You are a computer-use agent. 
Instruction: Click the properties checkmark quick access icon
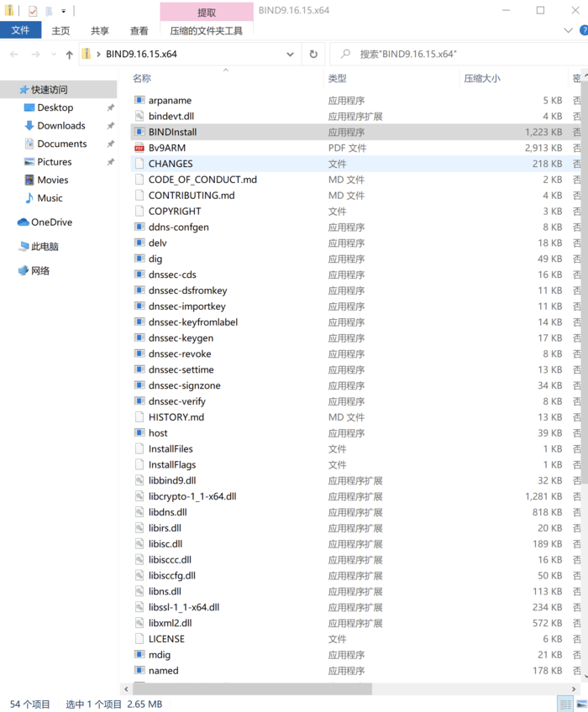pyautogui.click(x=33, y=10)
